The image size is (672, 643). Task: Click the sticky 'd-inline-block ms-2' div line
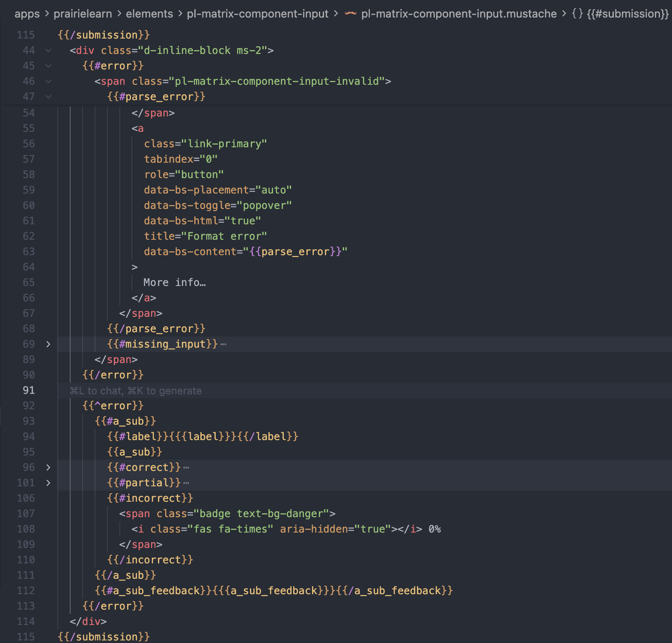click(172, 51)
